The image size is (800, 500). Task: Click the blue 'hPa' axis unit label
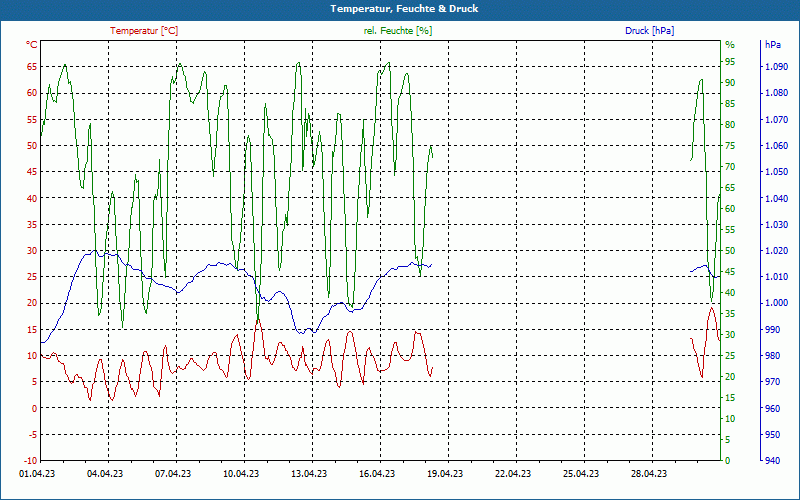pyautogui.click(x=773, y=45)
